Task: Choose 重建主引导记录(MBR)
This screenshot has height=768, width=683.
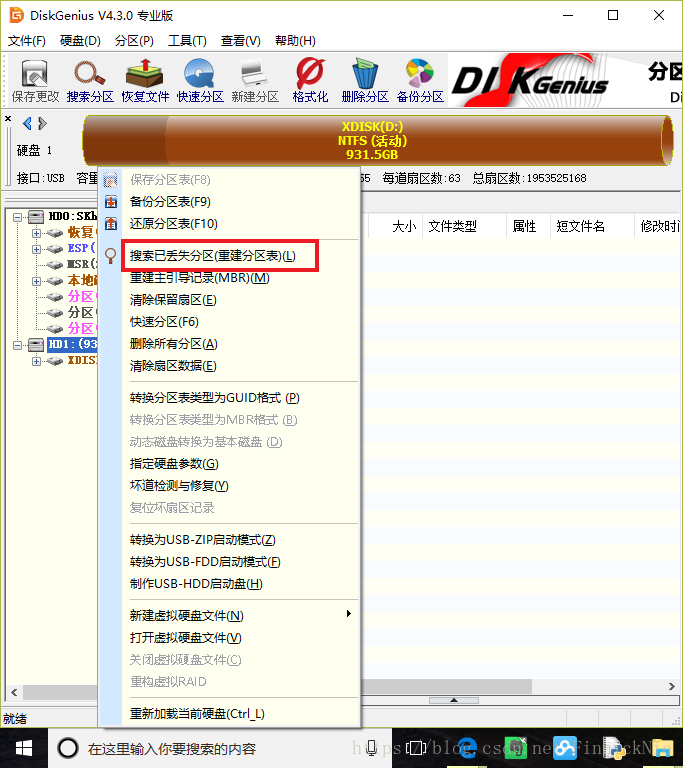Action: coord(199,278)
